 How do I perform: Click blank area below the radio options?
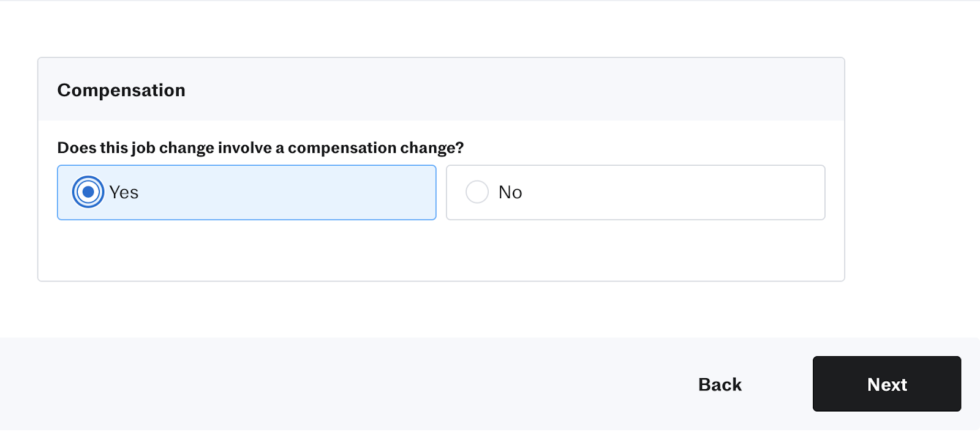[x=441, y=251]
